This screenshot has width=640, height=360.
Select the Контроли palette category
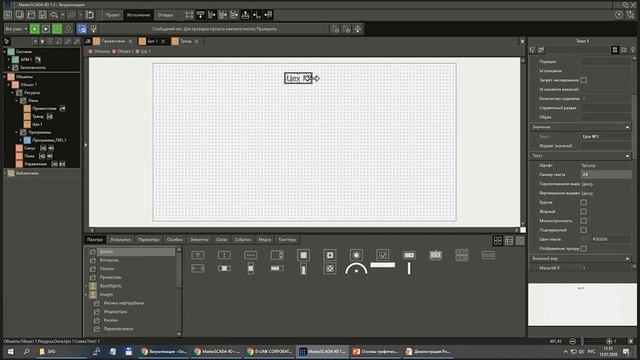click(109, 260)
